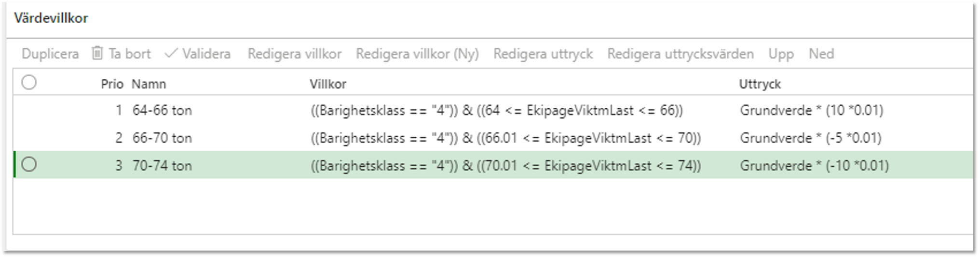Click the trash icon beside Ta bort

pos(97,53)
